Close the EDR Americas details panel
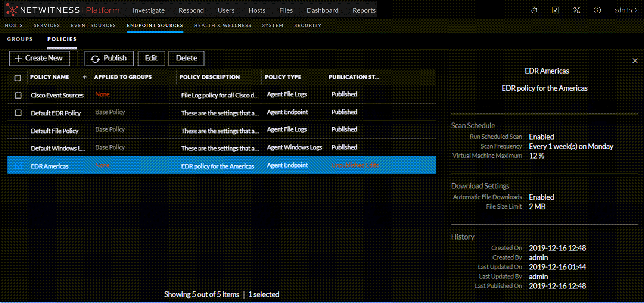Viewport: 644px width, 303px height. [635, 61]
